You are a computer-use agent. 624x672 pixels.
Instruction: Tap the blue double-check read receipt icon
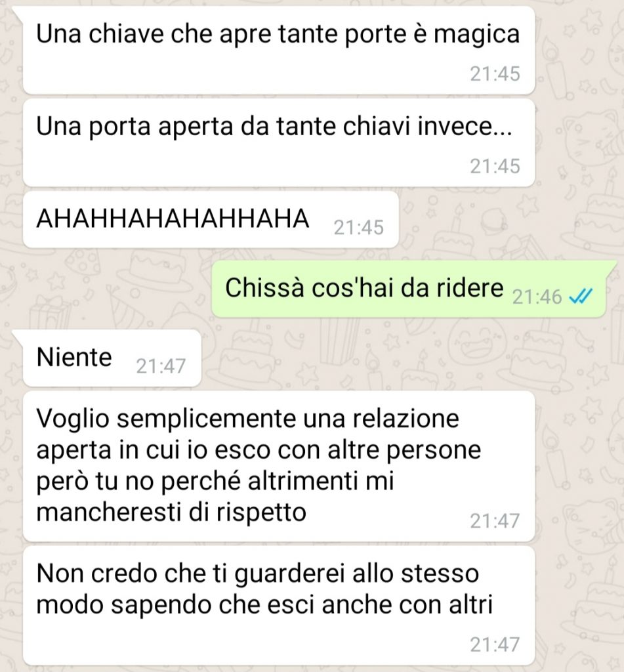coord(580,296)
